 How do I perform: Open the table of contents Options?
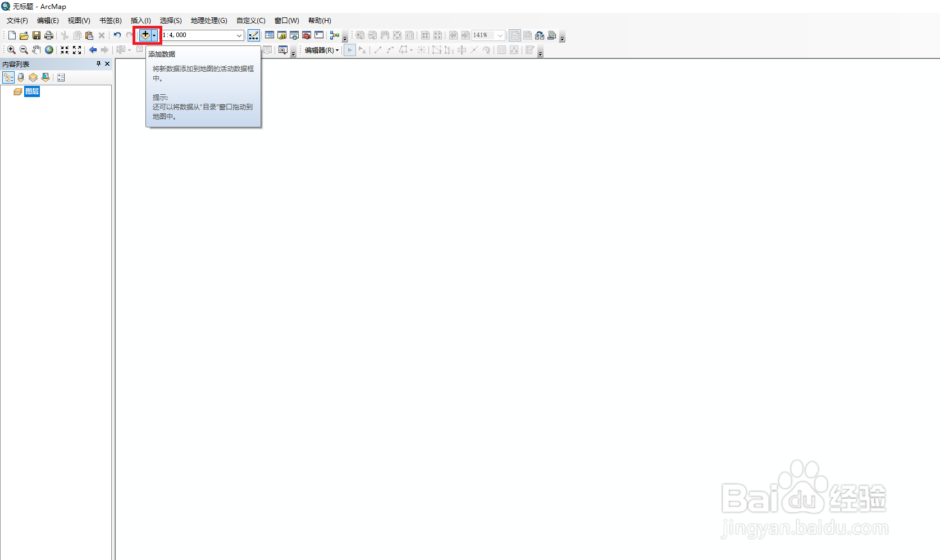pos(61,77)
